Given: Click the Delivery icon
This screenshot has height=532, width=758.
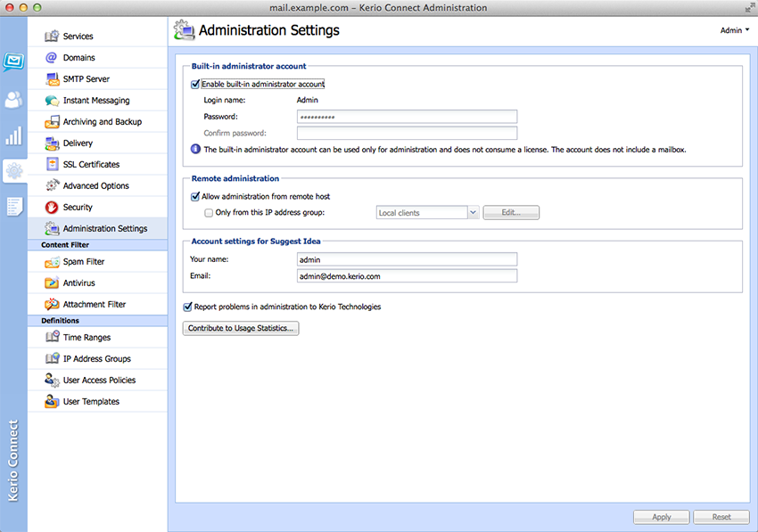Looking at the screenshot, I should click(52, 143).
